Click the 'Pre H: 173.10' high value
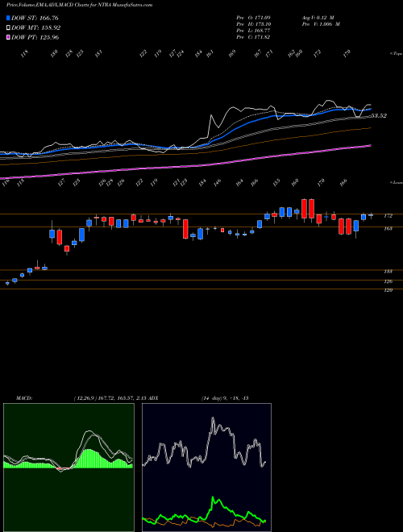Image resolution: width=403 pixels, height=532 pixels. pyautogui.click(x=253, y=24)
